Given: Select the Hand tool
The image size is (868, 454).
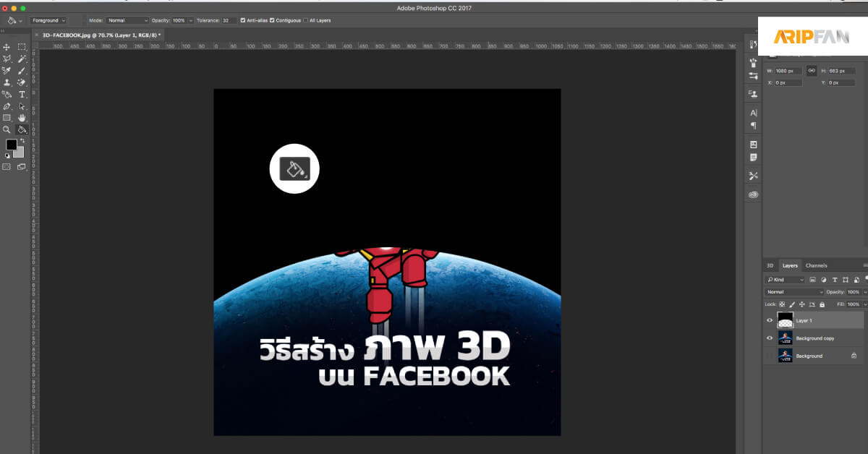Looking at the screenshot, I should coord(22,118).
